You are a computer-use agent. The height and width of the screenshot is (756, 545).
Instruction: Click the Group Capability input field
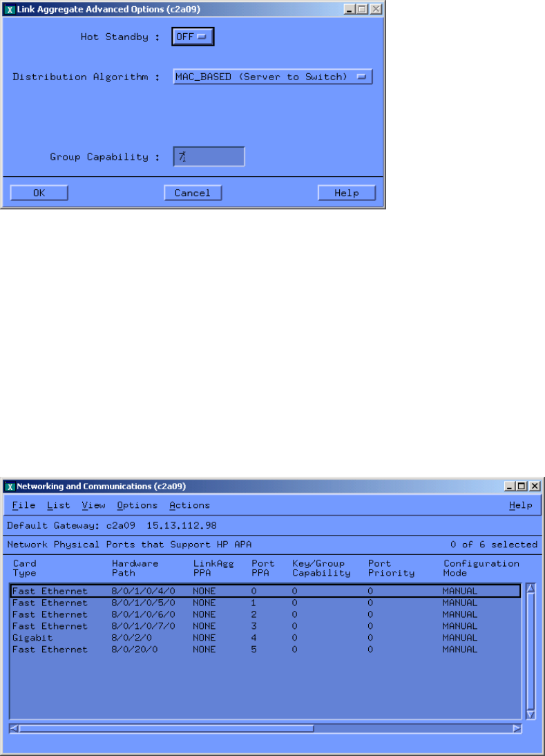pyautogui.click(x=209, y=157)
